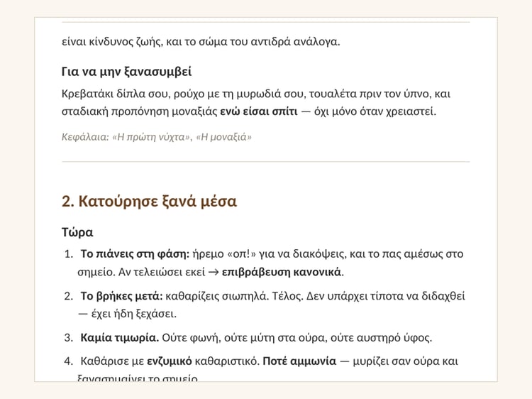Click the list number 4 marker
The height and width of the screenshot is (399, 532).
(x=69, y=361)
